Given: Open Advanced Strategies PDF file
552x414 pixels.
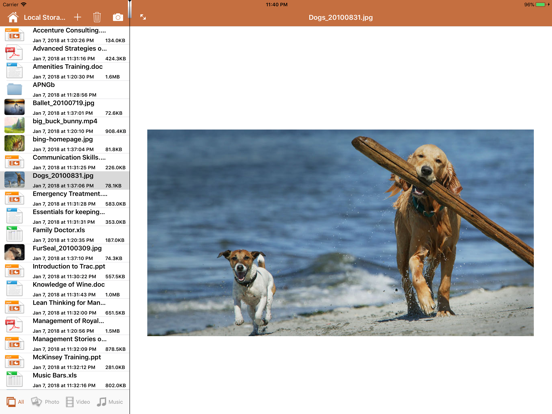Looking at the screenshot, I should coord(65,53).
